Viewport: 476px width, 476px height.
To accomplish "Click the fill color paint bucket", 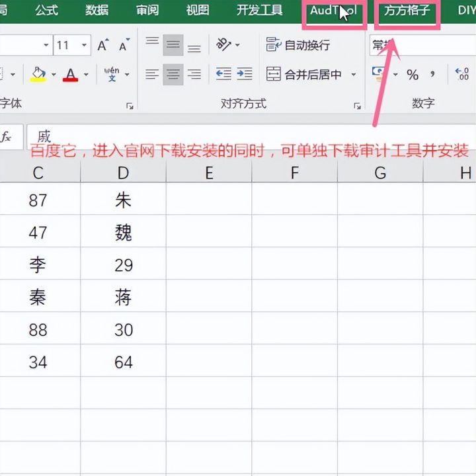I will point(38,74).
